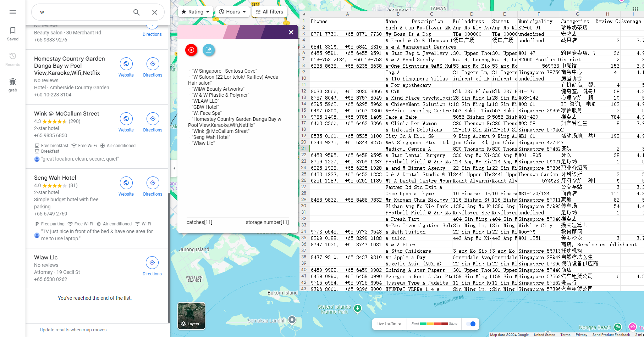Click the search magnifier icon

pos(137,12)
